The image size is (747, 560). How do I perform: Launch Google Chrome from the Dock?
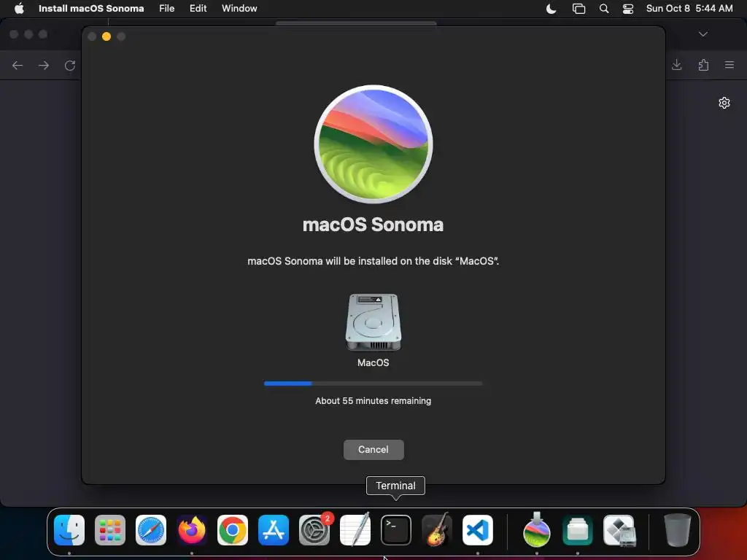[x=233, y=530]
